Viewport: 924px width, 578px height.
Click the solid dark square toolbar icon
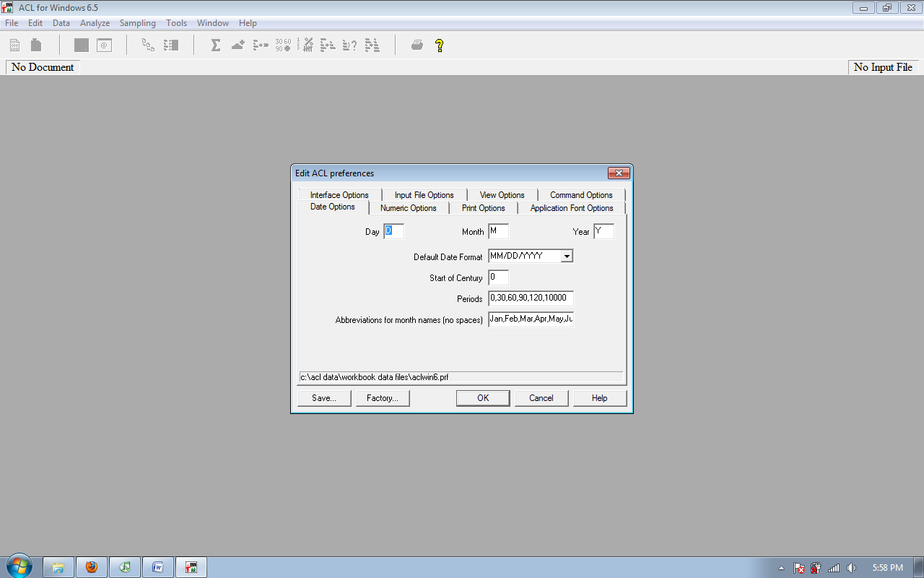tap(82, 45)
